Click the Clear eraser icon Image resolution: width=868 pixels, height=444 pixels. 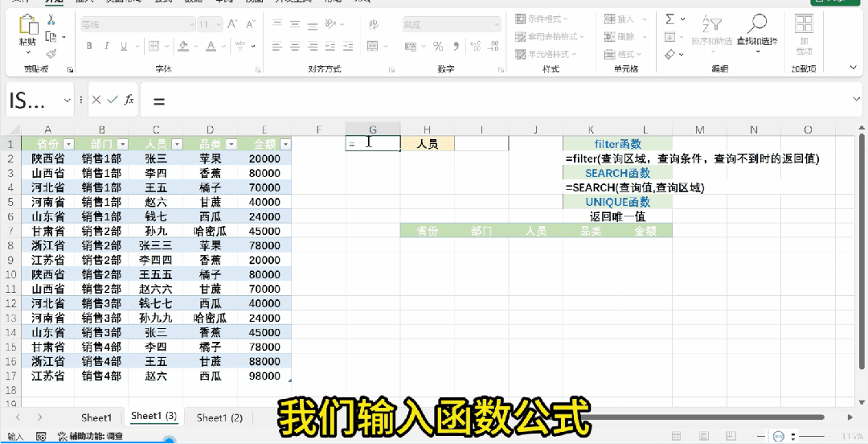(669, 54)
